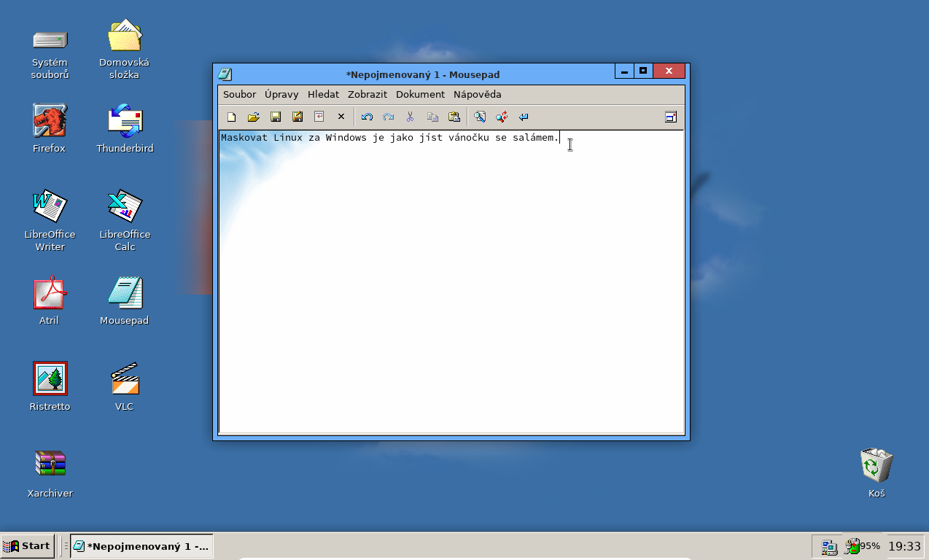Click the battery 95% tray indicator
The height and width of the screenshot is (560, 929).
coord(862,545)
